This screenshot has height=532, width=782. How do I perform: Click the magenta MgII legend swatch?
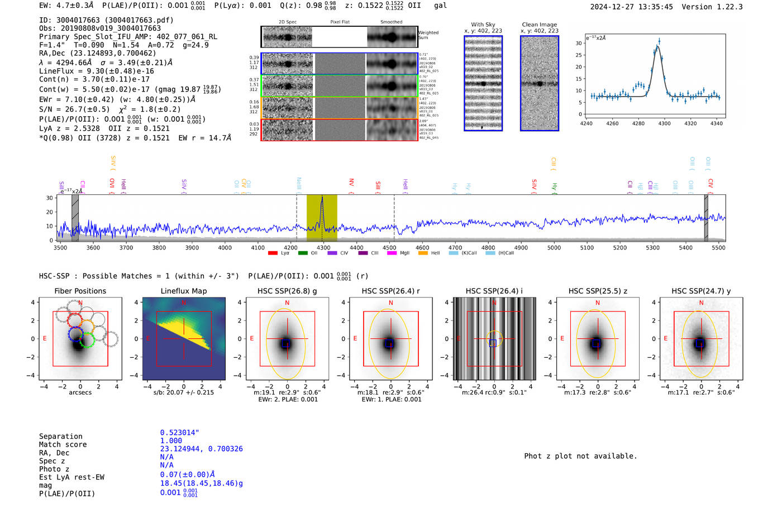click(x=392, y=253)
